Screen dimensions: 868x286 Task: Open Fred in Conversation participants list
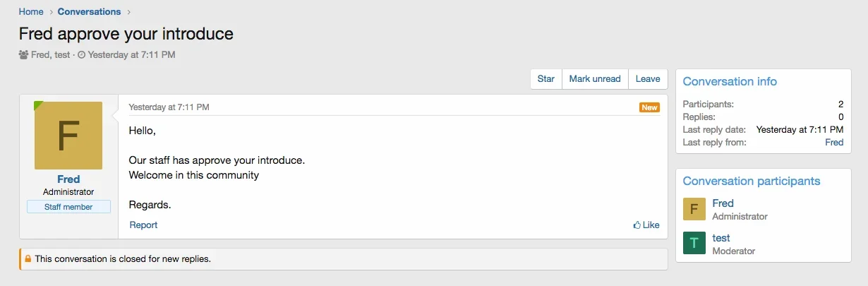(723, 203)
